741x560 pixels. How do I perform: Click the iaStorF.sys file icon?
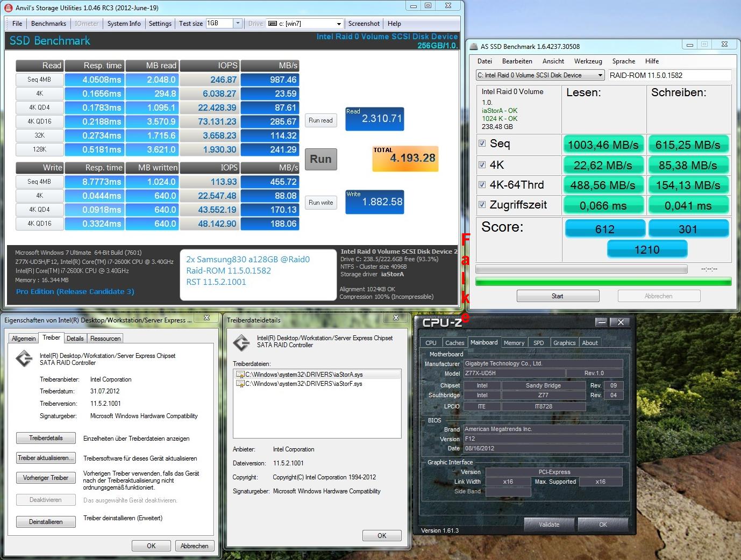tap(240, 384)
